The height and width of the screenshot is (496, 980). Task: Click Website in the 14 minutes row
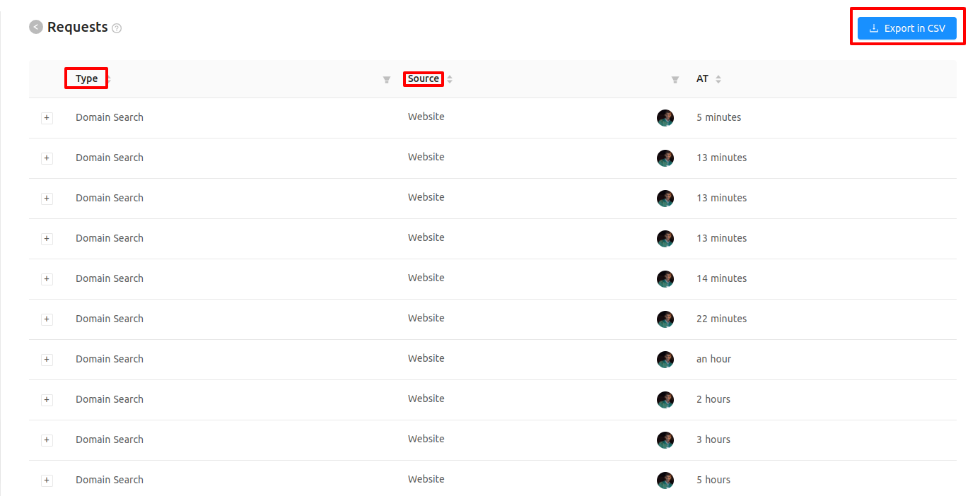coord(426,278)
